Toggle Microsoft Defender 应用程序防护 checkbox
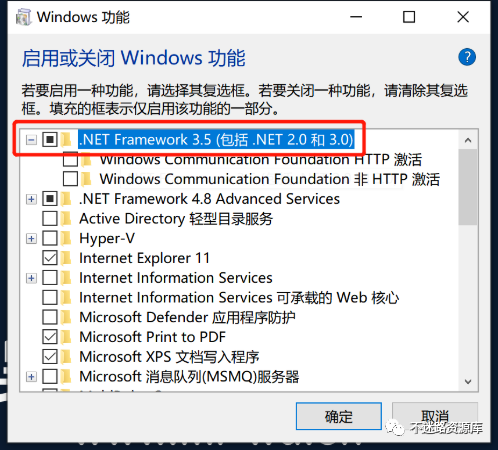Screen dimensions: 498x450 pyautogui.click(x=50, y=317)
